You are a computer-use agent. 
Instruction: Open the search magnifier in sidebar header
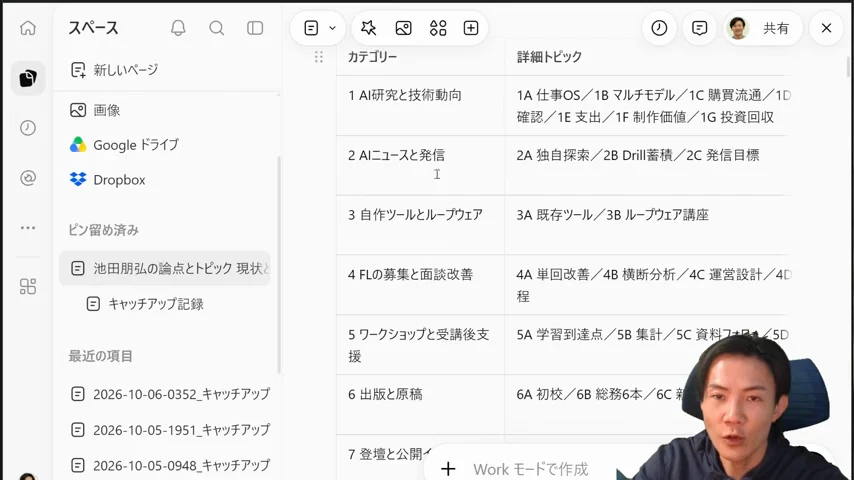217,28
